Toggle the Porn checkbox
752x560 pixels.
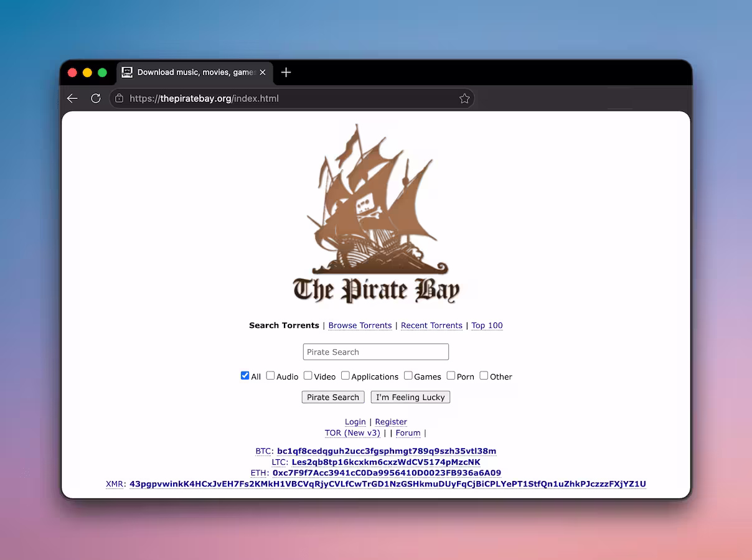point(450,375)
